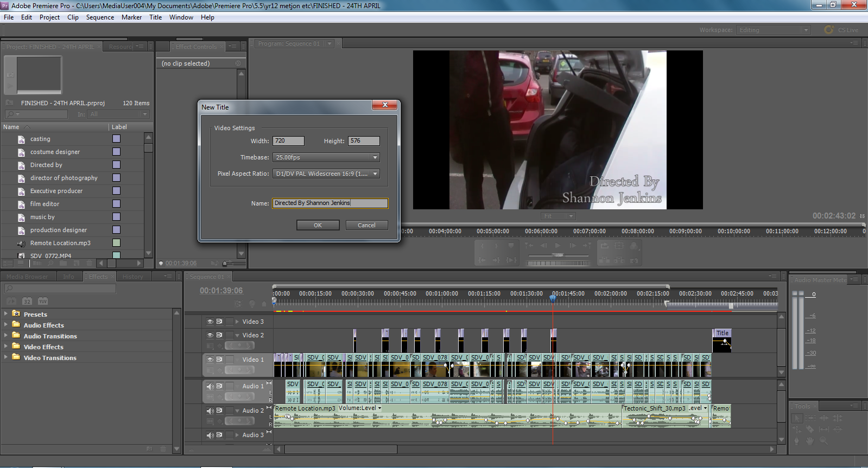Click Automate to Sequence icon in Project panel
Viewport: 868px width, 468px height.
click(37, 263)
